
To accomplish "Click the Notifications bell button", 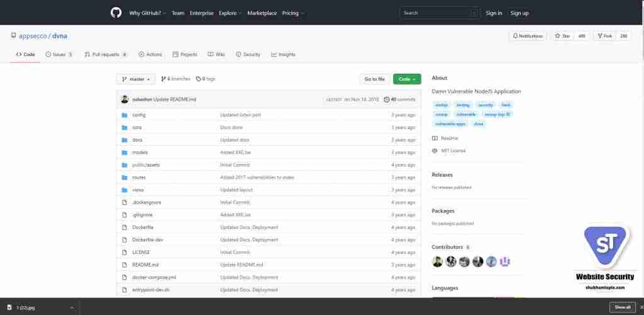I will pos(528,36).
